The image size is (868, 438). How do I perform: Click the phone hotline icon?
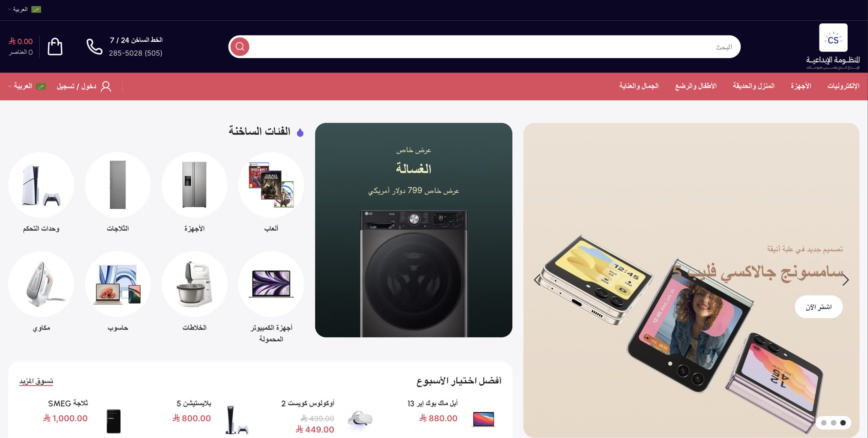[x=94, y=46]
